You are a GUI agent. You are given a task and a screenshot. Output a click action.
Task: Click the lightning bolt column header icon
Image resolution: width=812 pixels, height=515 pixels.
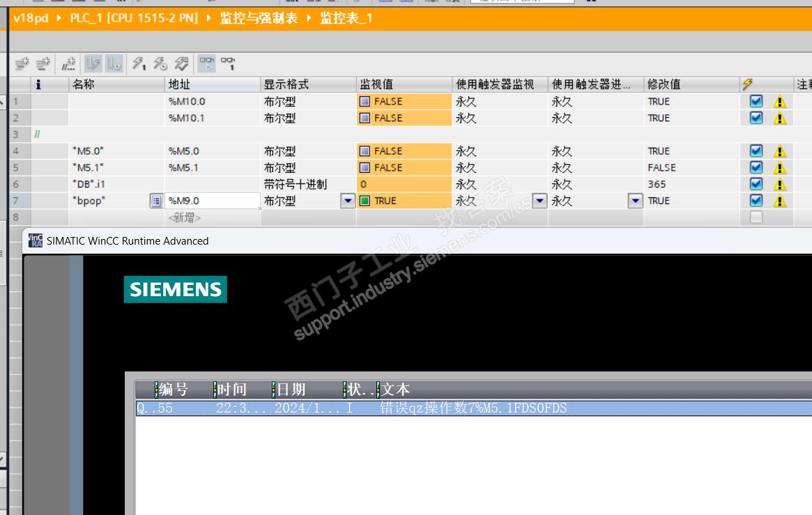click(747, 84)
